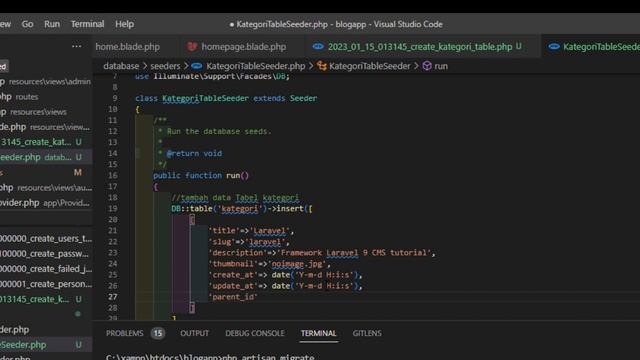The image size is (640, 360).
Task: Click PHP icon on KategoriTableSeeder tab
Action: pyautogui.click(x=554, y=47)
